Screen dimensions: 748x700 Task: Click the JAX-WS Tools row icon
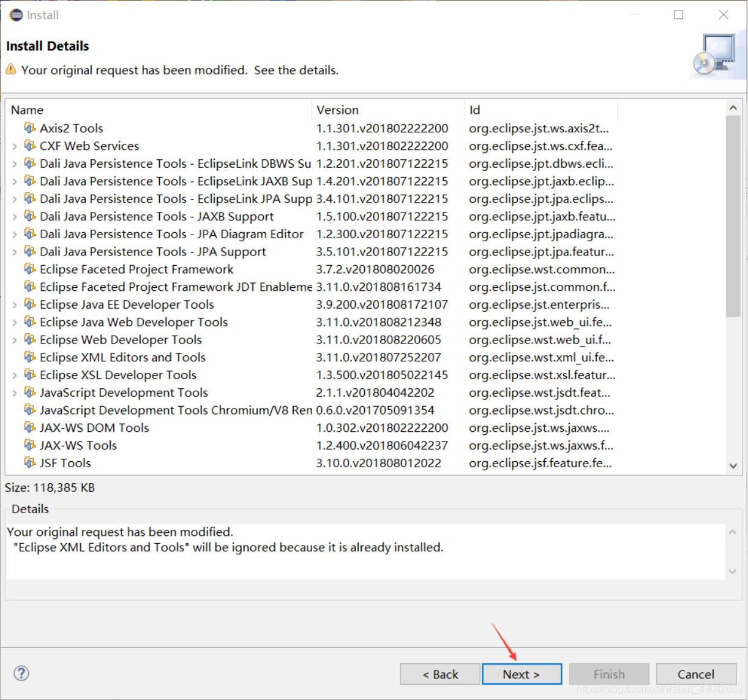tap(29, 445)
